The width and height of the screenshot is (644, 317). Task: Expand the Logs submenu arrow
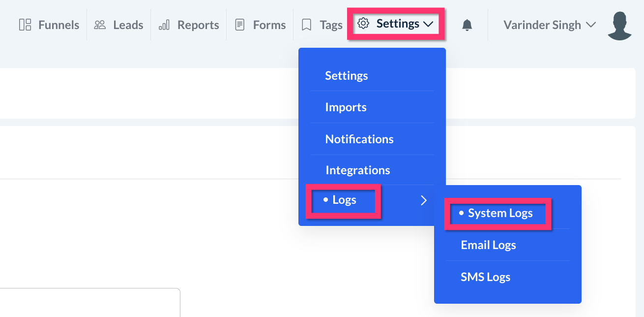[423, 200]
